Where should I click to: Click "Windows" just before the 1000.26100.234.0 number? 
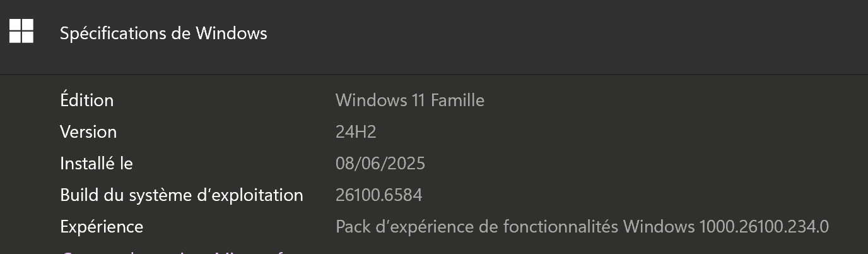[659, 226]
